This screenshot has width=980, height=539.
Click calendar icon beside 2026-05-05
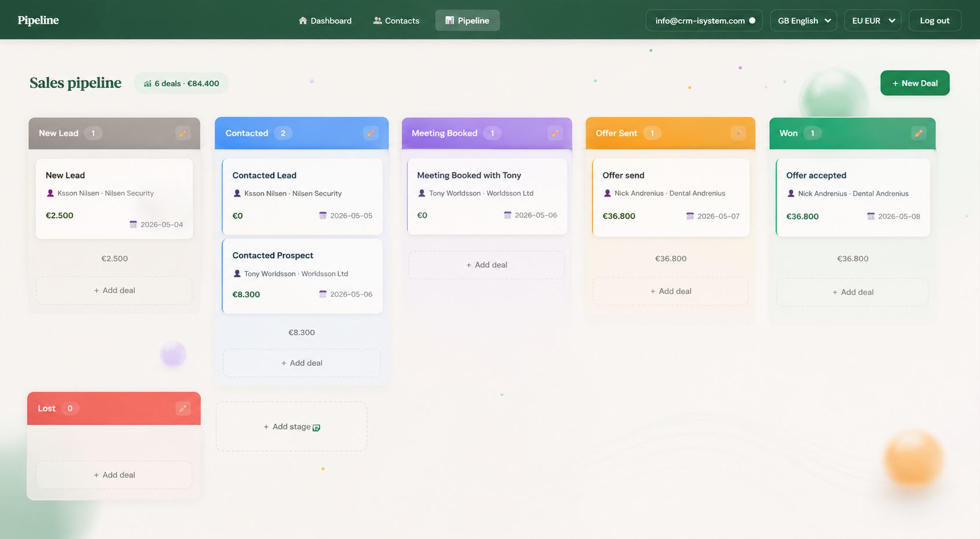(323, 216)
